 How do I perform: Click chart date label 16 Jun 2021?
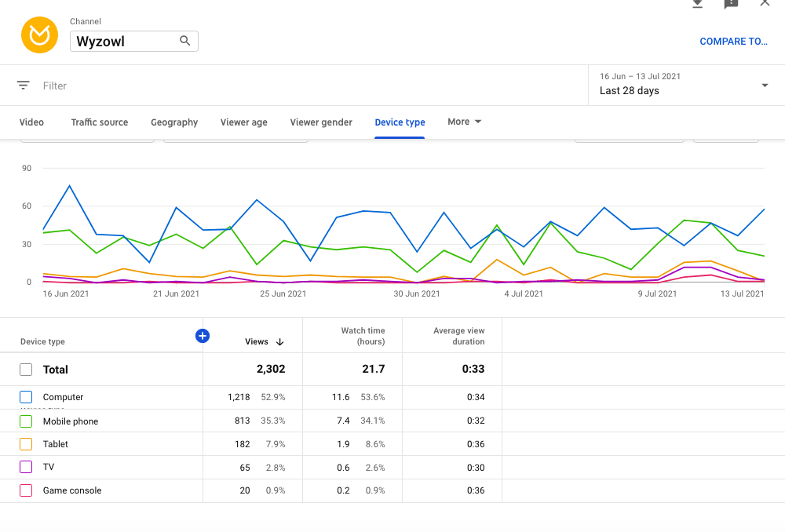tap(66, 293)
